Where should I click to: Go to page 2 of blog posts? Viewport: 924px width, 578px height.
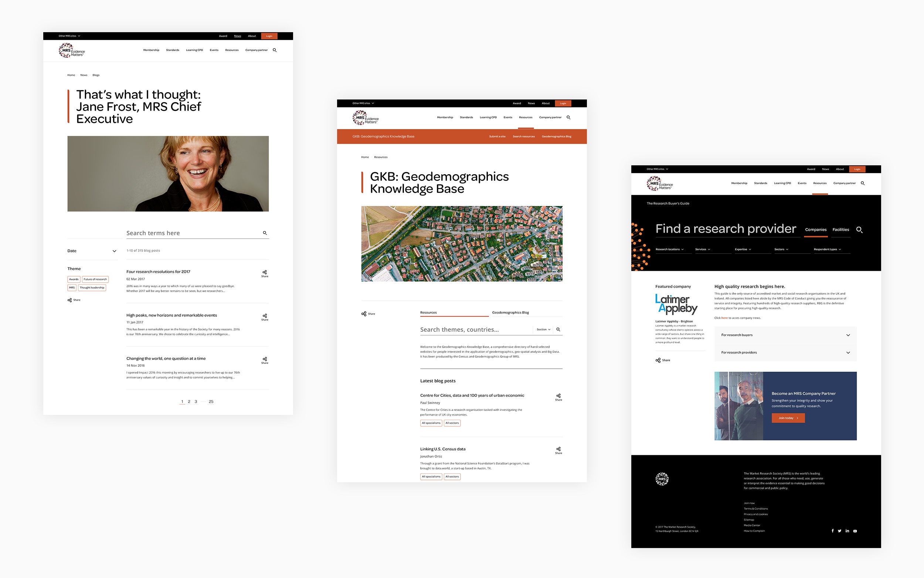189,402
